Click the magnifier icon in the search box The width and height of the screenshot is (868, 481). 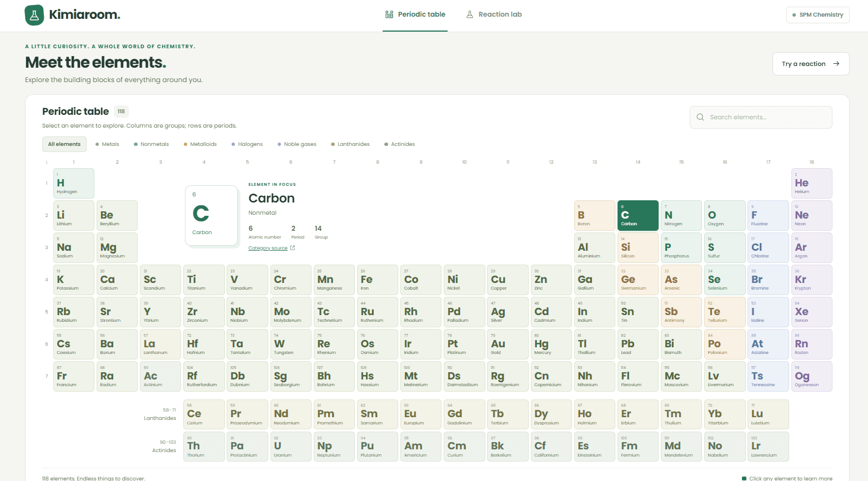(x=700, y=117)
